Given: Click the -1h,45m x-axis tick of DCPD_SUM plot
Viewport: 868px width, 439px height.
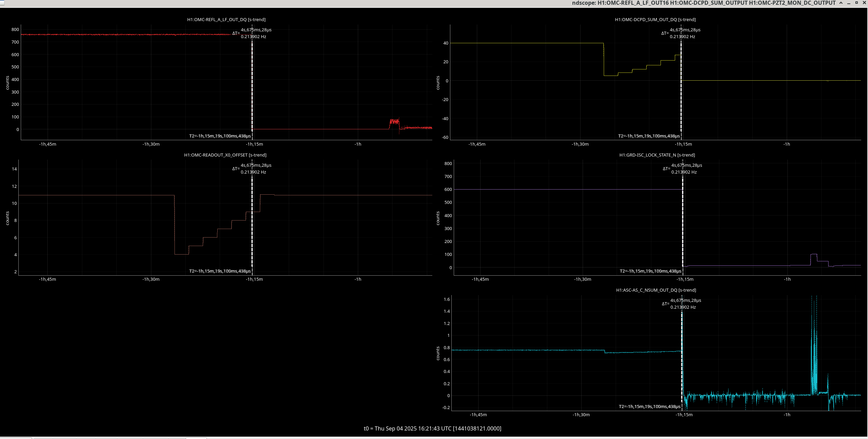Looking at the screenshot, I should (x=477, y=144).
